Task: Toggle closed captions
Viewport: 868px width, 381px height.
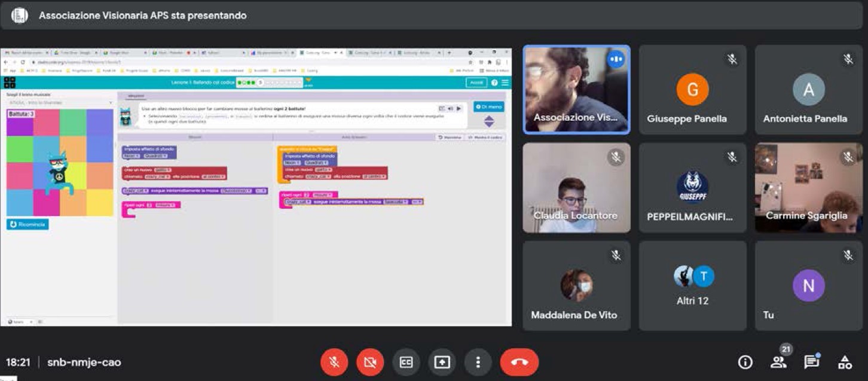Action: (x=406, y=362)
